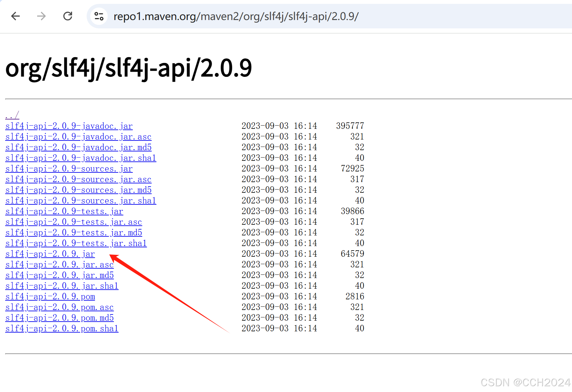Click file size 64579 of main jar
Viewport: 572px width, 392px height.
[353, 253]
